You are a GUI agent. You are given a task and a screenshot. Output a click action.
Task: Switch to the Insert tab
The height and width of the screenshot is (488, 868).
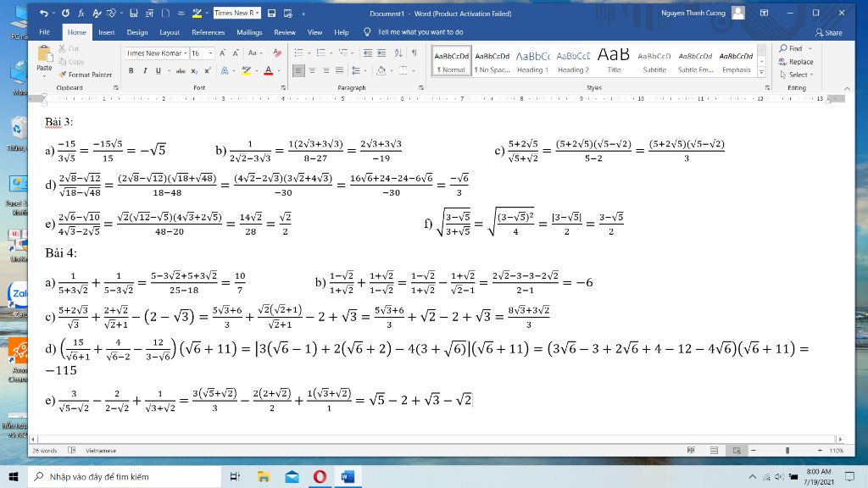106,32
